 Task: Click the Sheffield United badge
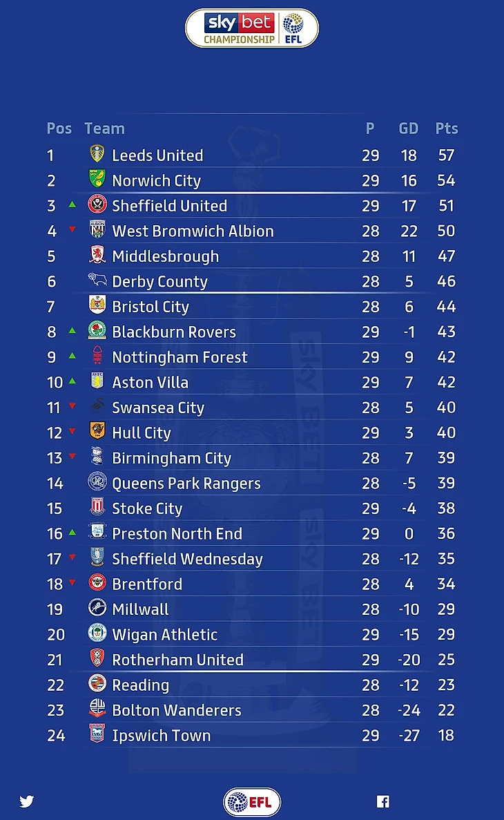click(97, 205)
